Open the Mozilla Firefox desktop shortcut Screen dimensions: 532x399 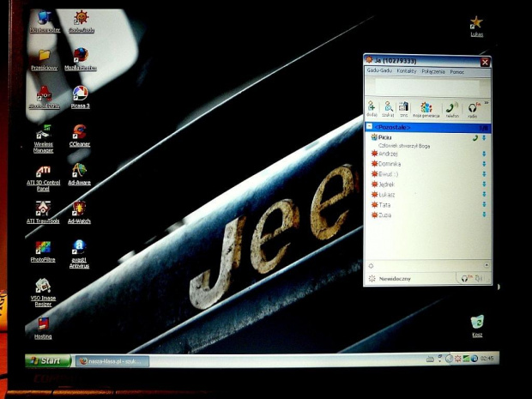[x=81, y=59]
